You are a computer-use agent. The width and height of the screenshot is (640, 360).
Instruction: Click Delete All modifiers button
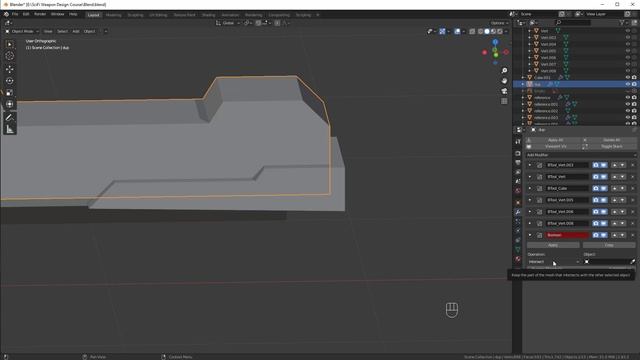pyautogui.click(x=609, y=140)
